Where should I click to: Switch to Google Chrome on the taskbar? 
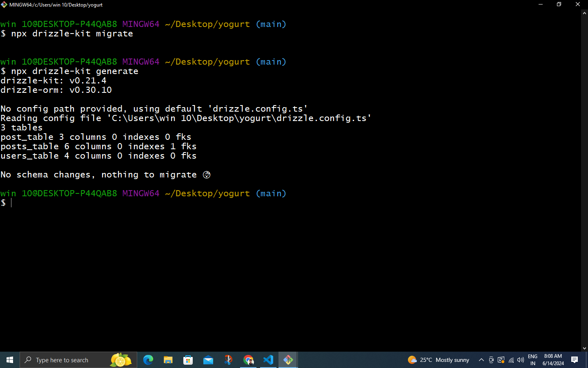pos(248,360)
